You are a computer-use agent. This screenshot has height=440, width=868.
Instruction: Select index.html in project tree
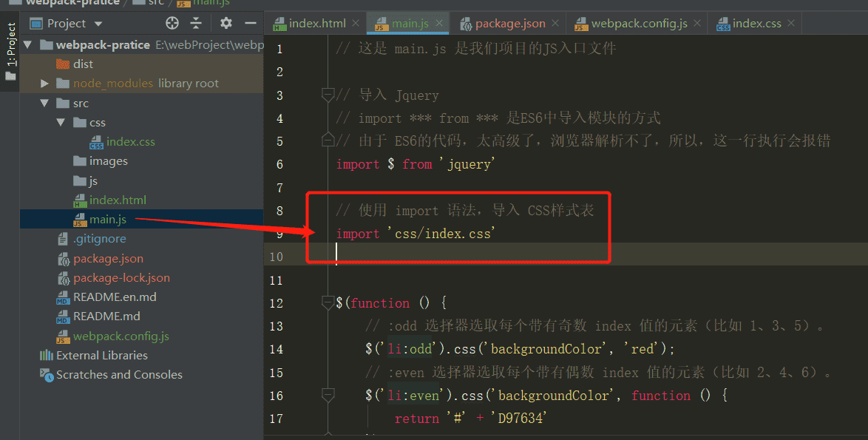point(110,200)
